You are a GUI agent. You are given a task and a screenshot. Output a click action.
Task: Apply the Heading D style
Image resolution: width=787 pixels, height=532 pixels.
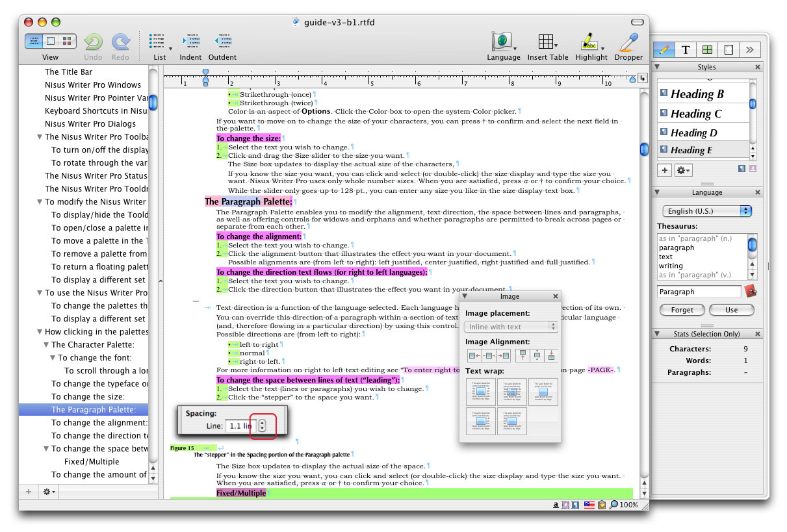coord(704,133)
